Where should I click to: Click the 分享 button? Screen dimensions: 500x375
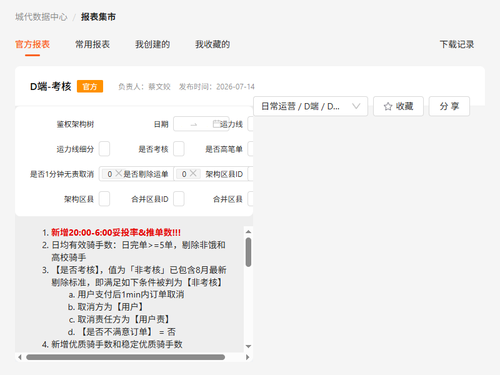pos(449,106)
